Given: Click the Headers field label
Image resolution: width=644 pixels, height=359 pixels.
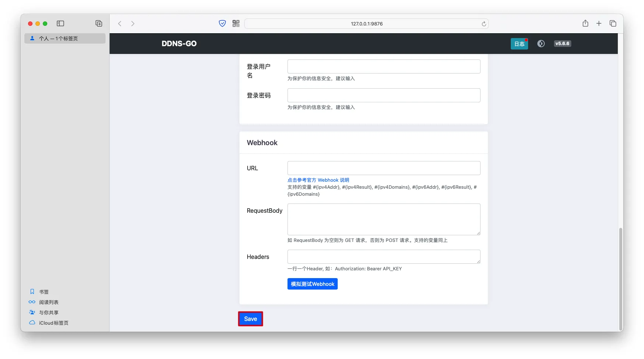Looking at the screenshot, I should [x=258, y=257].
